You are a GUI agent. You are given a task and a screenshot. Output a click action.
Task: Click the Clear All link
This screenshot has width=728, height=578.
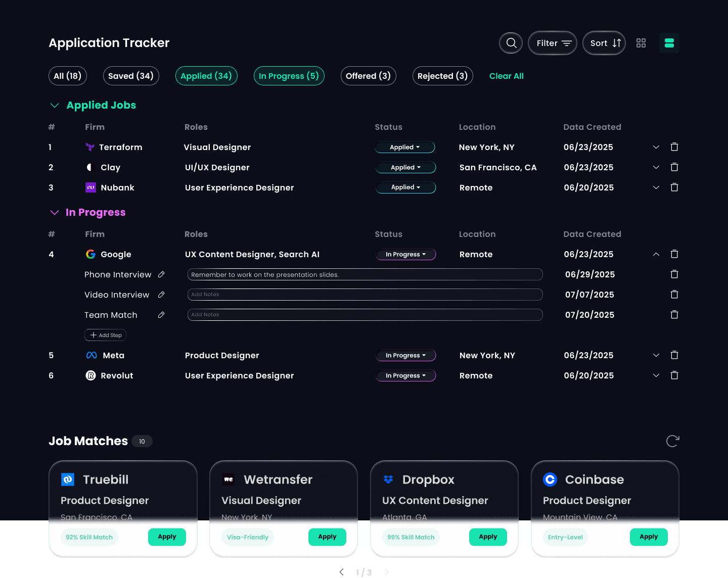[x=507, y=76]
